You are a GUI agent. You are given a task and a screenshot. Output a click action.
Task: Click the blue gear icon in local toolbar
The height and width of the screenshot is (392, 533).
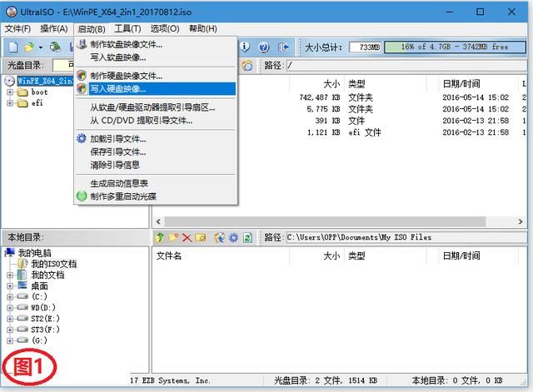pos(233,237)
